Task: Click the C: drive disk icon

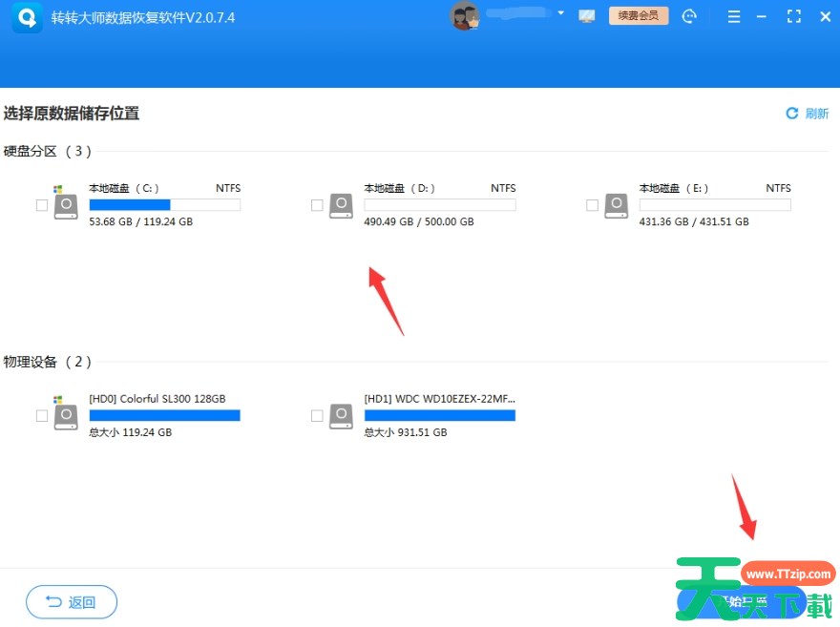Action: tap(66, 205)
